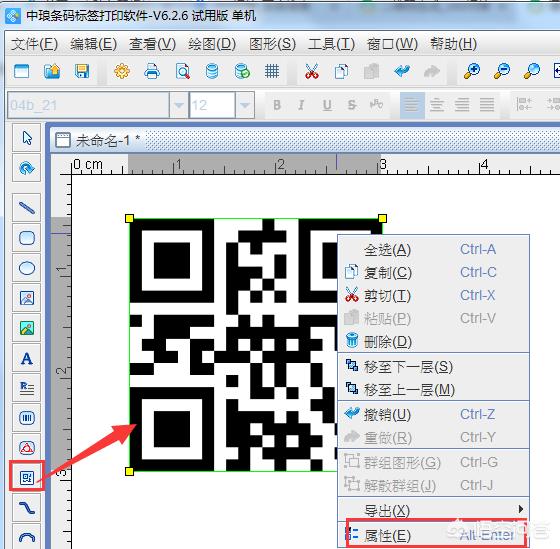The height and width of the screenshot is (549, 560).
Task: Click the Undo blue arrow toolbar icon
Action: pyautogui.click(x=402, y=71)
